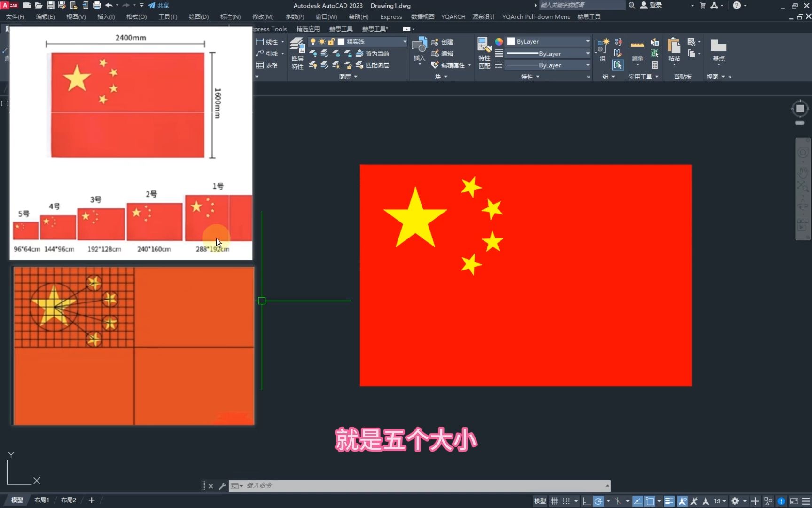Open the 绘图(D) menu

[199, 16]
